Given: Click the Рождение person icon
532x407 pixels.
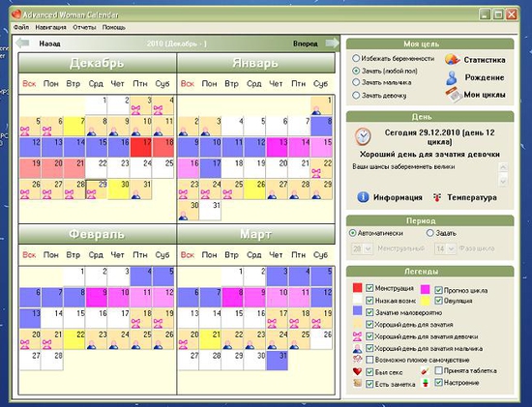Looking at the screenshot, I should click(x=452, y=77).
